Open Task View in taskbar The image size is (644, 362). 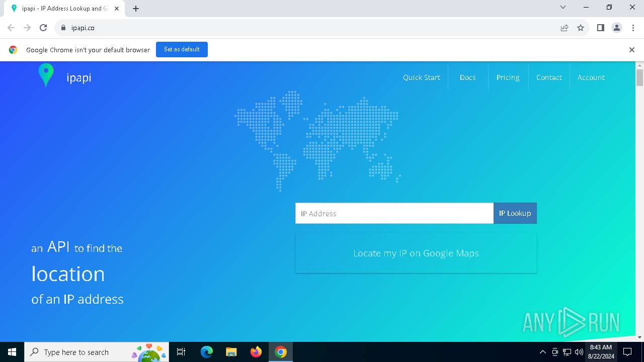click(x=181, y=352)
